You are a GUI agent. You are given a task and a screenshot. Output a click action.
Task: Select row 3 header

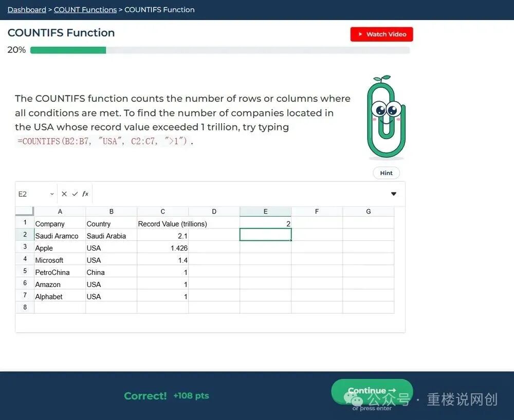click(x=25, y=247)
